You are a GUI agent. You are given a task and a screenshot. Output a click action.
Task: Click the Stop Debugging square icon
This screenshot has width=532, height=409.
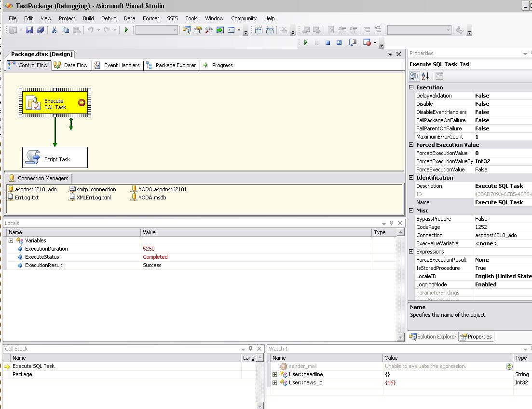point(327,42)
